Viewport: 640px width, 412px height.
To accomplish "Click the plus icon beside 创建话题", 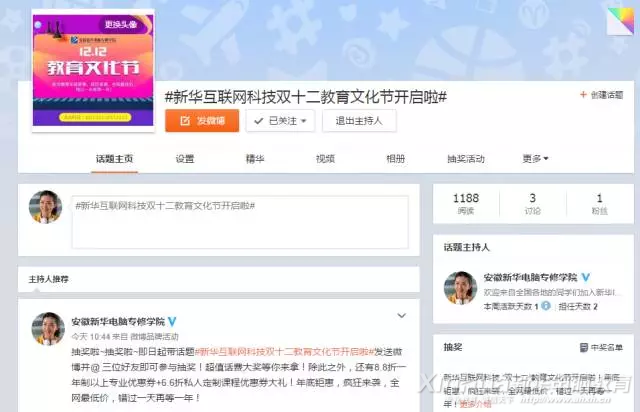I will pyautogui.click(x=583, y=95).
